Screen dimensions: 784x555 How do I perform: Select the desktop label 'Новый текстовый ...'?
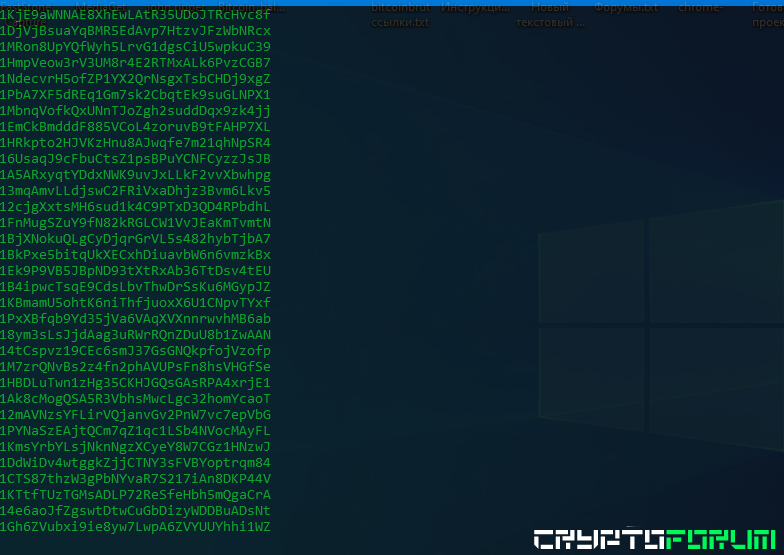(x=550, y=15)
